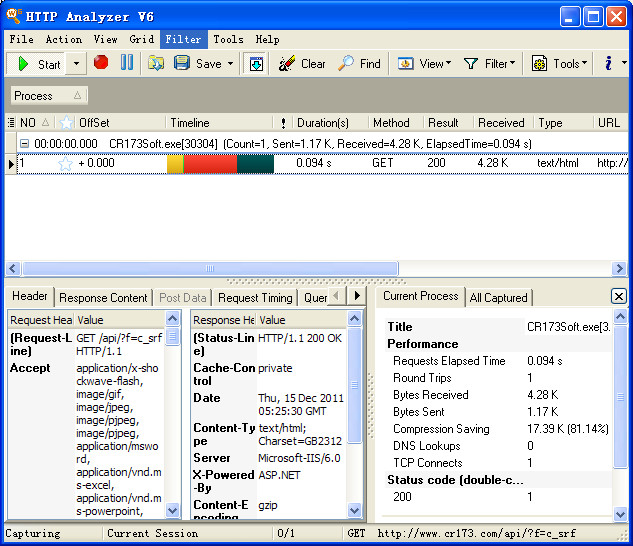Collapse the CR173Soft.exe process group
633x546 pixels.
(x=24, y=144)
